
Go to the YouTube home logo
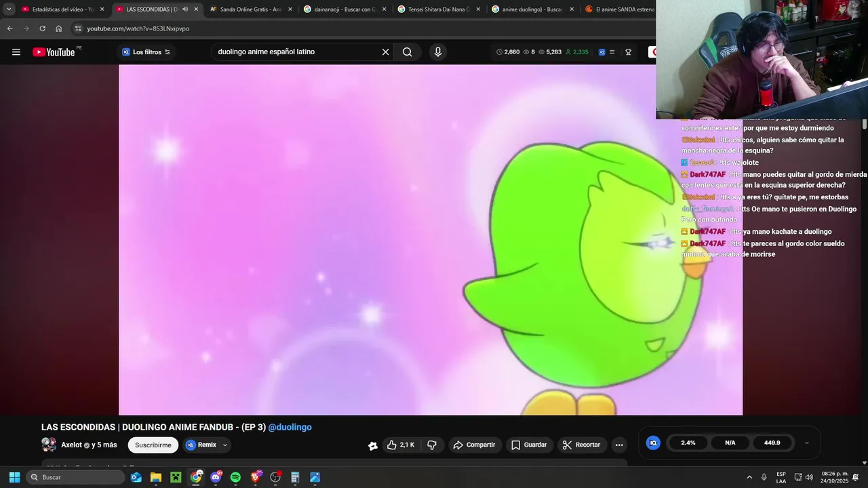pyautogui.click(x=54, y=52)
